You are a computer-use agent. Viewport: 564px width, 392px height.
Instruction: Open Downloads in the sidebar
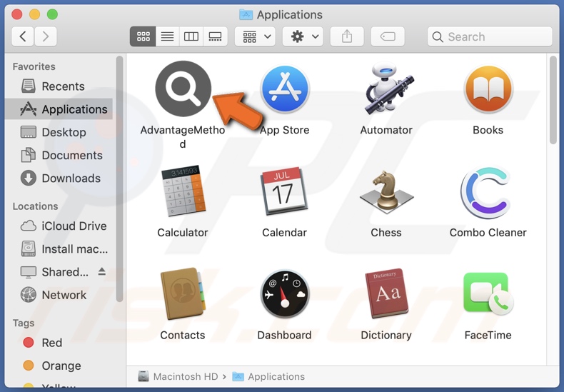click(59, 179)
